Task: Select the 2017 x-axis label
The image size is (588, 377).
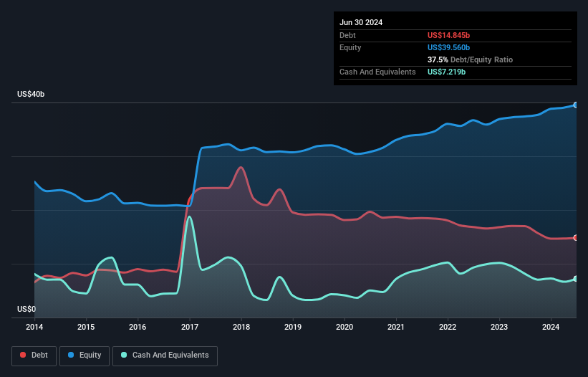Action: [190, 327]
